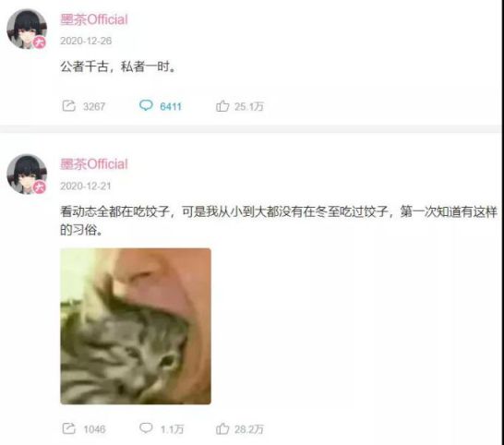Click the 2020-12-21 post date
The width and height of the screenshot is (504, 445).
[x=86, y=186]
